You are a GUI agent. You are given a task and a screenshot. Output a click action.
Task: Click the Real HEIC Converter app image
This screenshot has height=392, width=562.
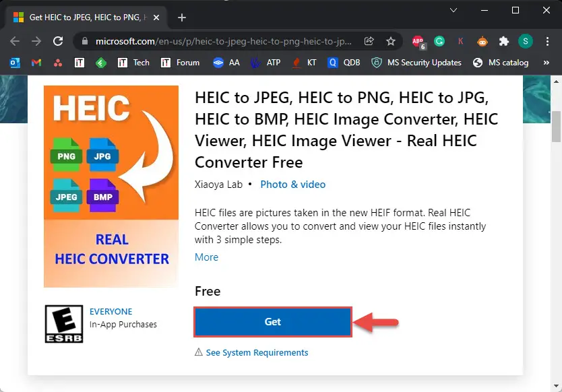pos(111,187)
